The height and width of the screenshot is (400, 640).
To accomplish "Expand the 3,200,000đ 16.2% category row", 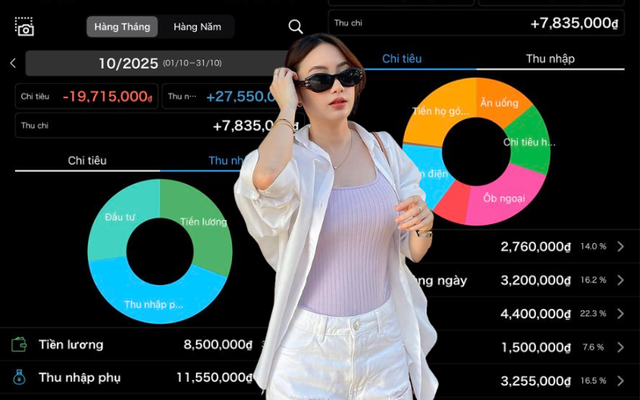I will point(620,280).
